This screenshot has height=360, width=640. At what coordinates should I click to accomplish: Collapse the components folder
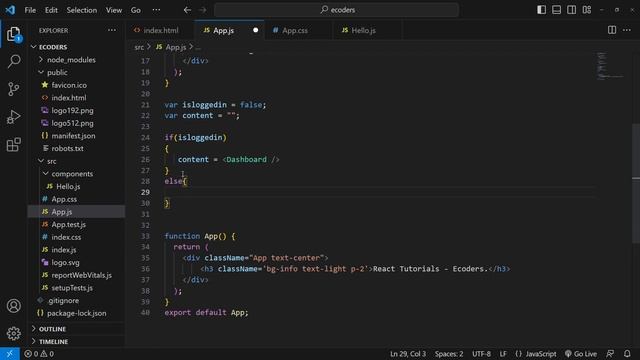click(x=72, y=173)
